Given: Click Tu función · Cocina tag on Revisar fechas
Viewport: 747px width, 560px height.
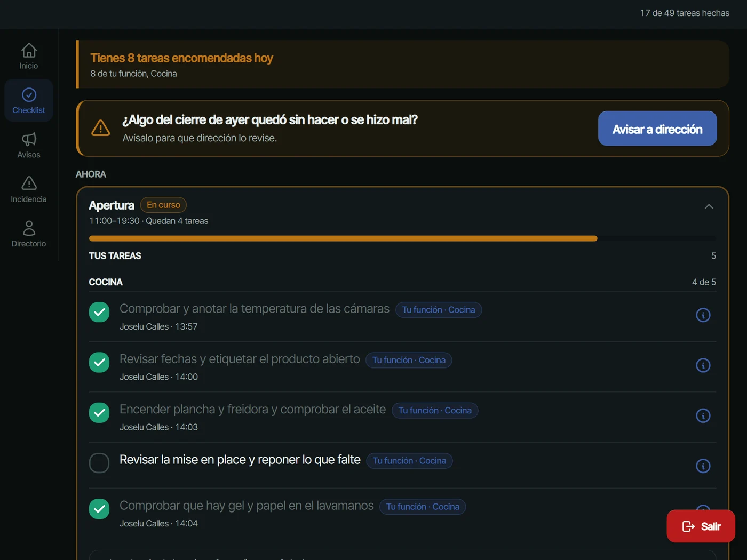Looking at the screenshot, I should [x=409, y=360].
